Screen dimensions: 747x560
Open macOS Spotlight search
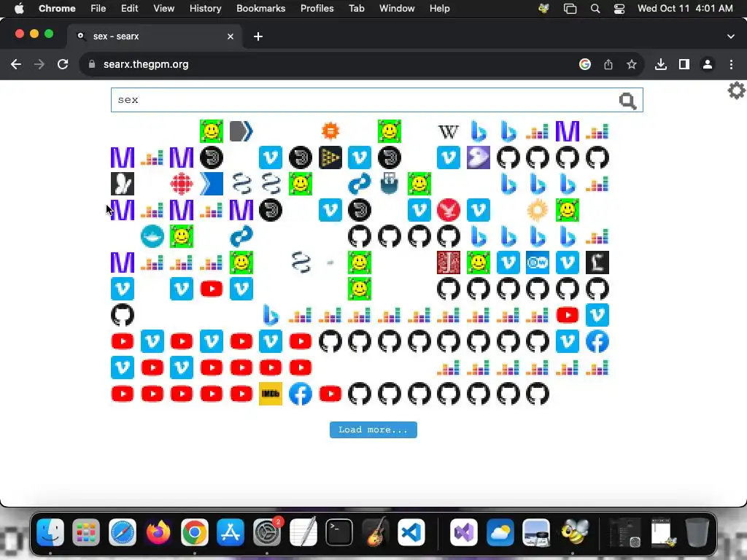[x=595, y=8]
